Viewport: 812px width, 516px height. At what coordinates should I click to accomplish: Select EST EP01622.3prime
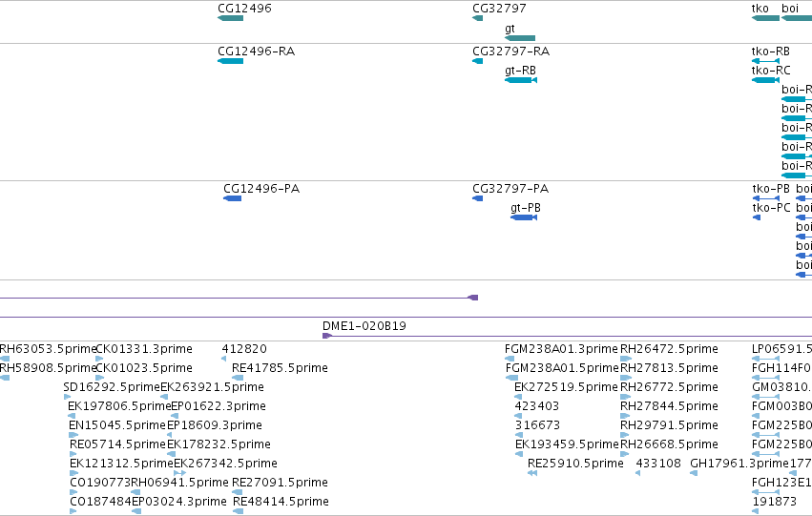[x=218, y=406]
